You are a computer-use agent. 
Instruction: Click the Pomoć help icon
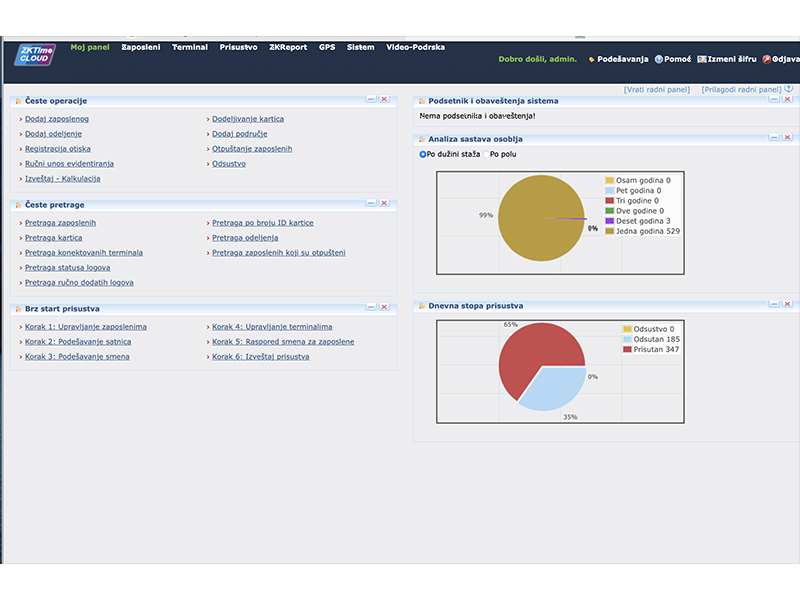click(x=659, y=59)
